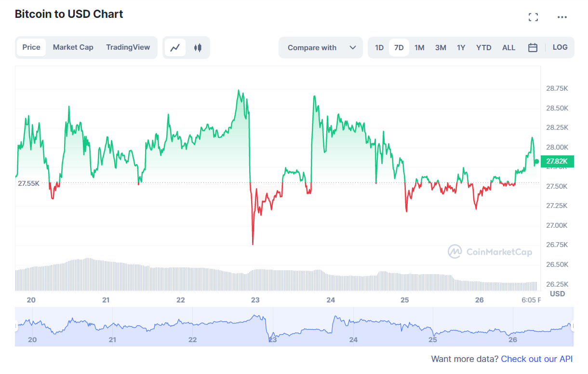Select the YTD time range

pos(483,47)
